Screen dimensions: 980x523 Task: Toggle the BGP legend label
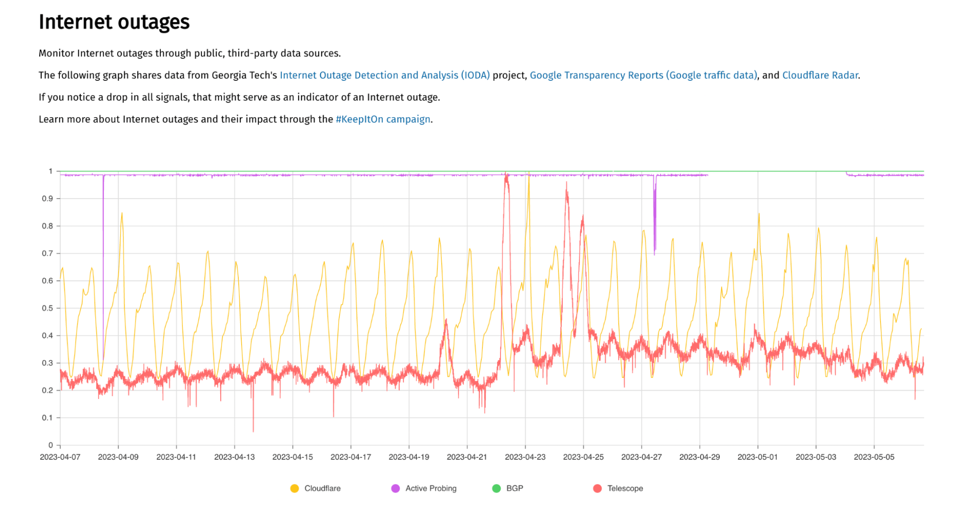click(x=514, y=488)
